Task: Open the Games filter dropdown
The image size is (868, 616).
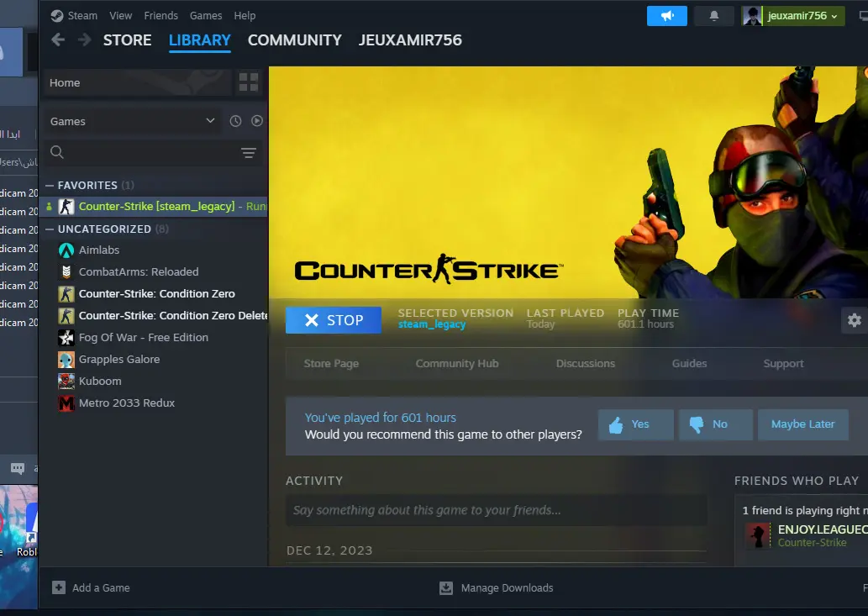Action: coord(133,121)
